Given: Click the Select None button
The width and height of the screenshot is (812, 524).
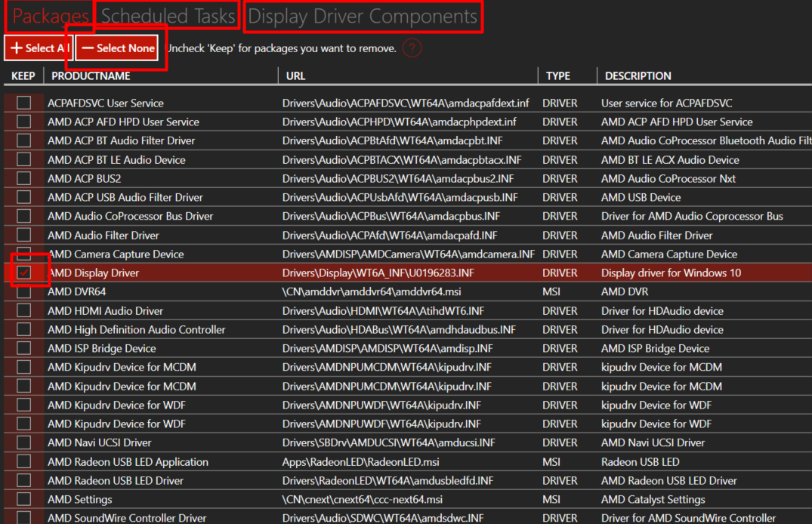Looking at the screenshot, I should (x=117, y=48).
